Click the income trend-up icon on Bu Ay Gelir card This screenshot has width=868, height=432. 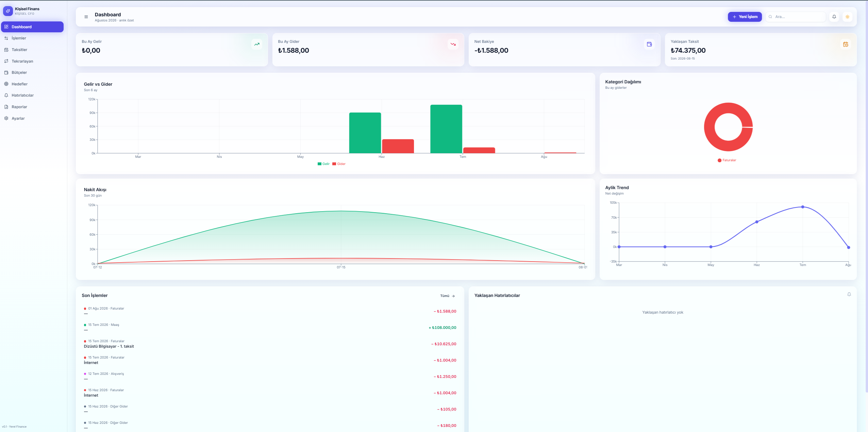coord(257,44)
